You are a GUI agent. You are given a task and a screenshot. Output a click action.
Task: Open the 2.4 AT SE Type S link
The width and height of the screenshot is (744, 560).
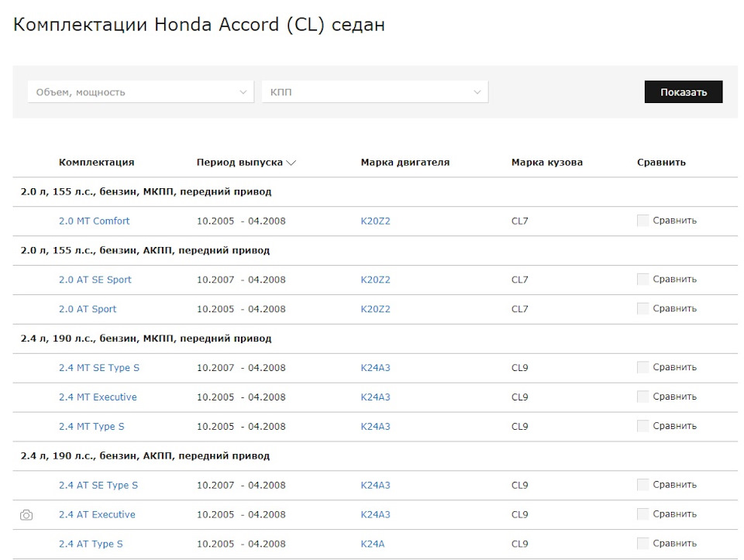(x=98, y=486)
